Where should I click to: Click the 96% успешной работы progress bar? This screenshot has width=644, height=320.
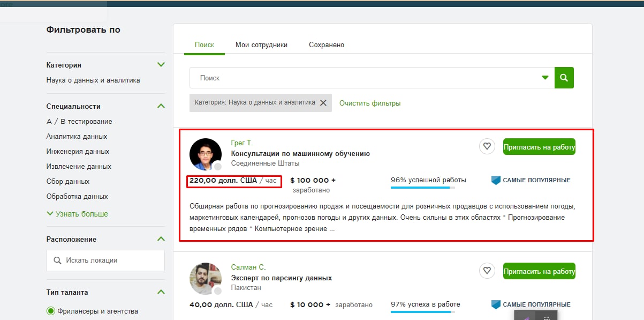coord(423,187)
